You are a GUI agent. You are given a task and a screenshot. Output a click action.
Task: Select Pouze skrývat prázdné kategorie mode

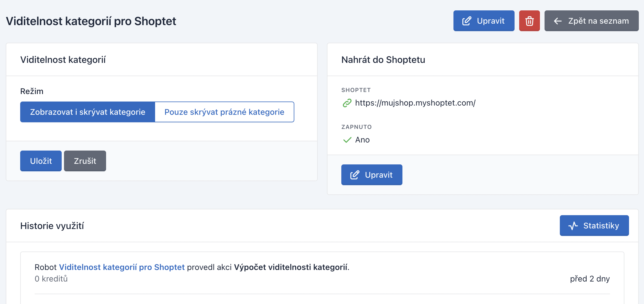click(224, 112)
